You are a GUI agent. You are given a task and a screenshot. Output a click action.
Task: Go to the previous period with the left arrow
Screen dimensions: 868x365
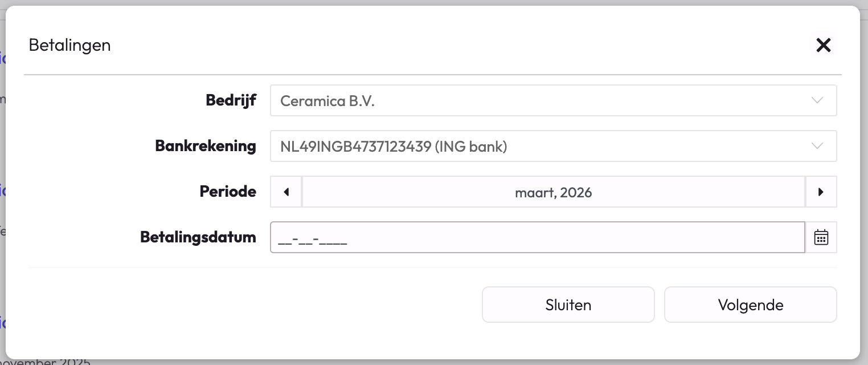[286, 192]
